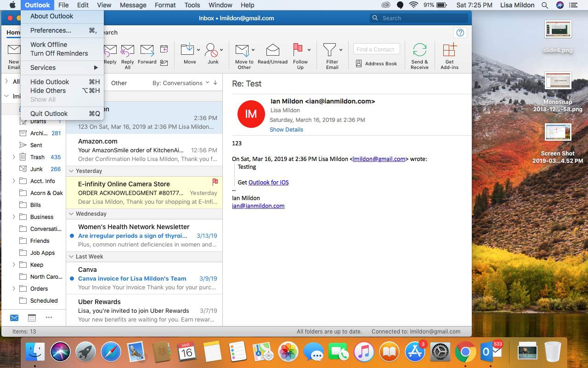Click the Search field in title bar
This screenshot has height=368, width=588.
point(419,18)
